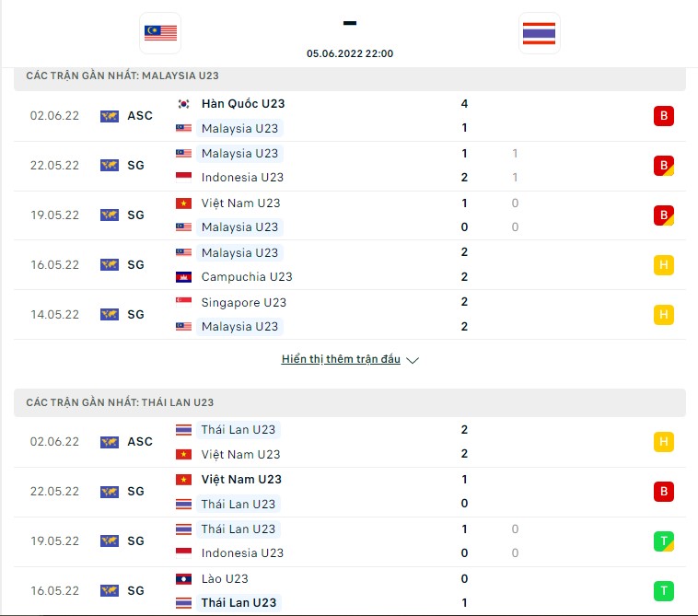Click the Singapore flag next to Singapore U23
Screen dimensions: 698x616
pos(183,302)
